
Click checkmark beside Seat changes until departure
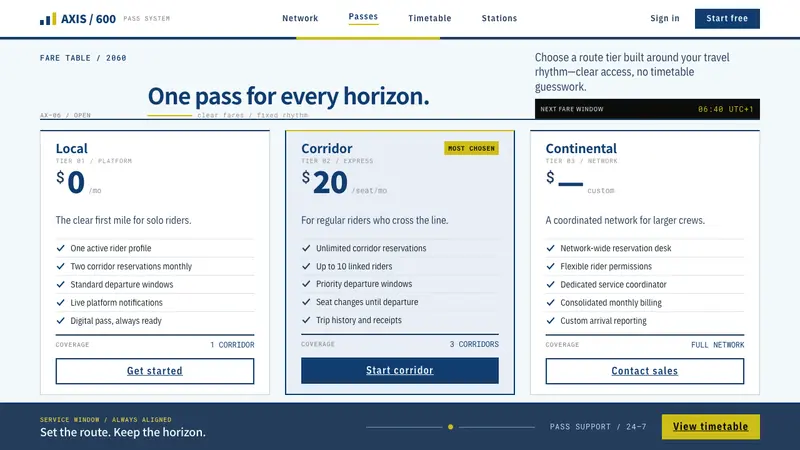[306, 302]
